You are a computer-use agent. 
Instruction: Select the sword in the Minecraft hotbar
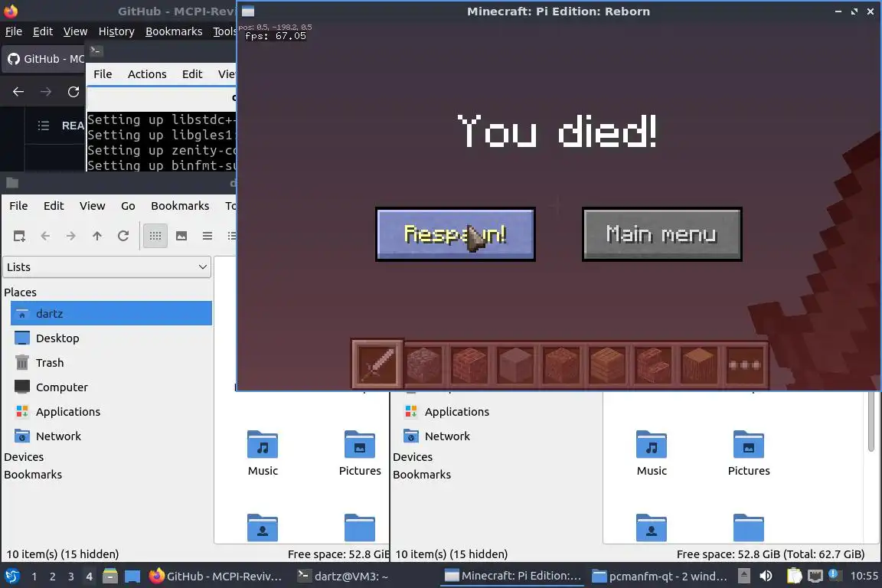pos(377,364)
